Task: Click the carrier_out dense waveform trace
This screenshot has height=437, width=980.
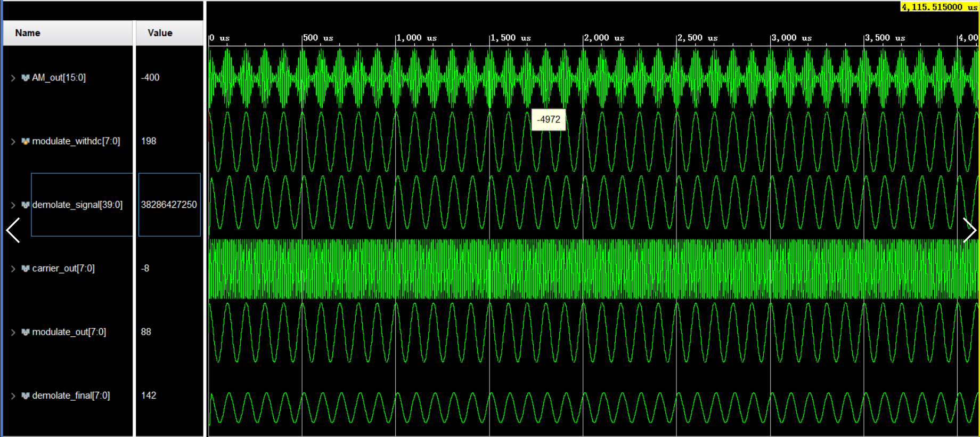Action: [593, 269]
